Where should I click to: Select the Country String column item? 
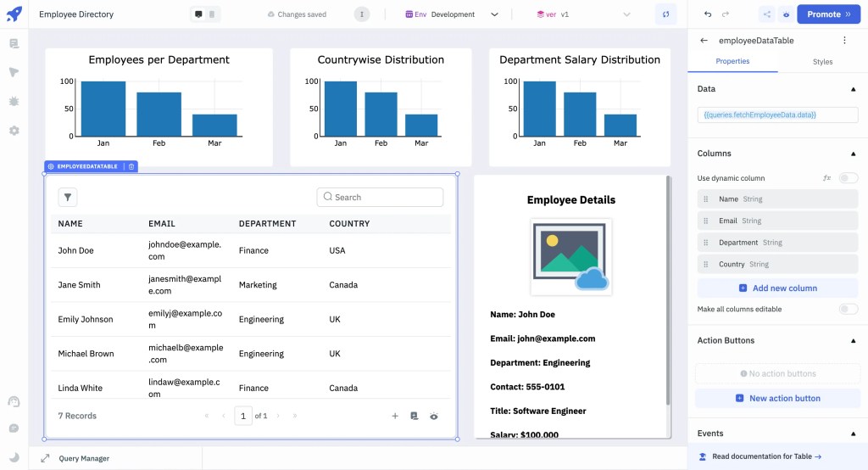coord(778,265)
